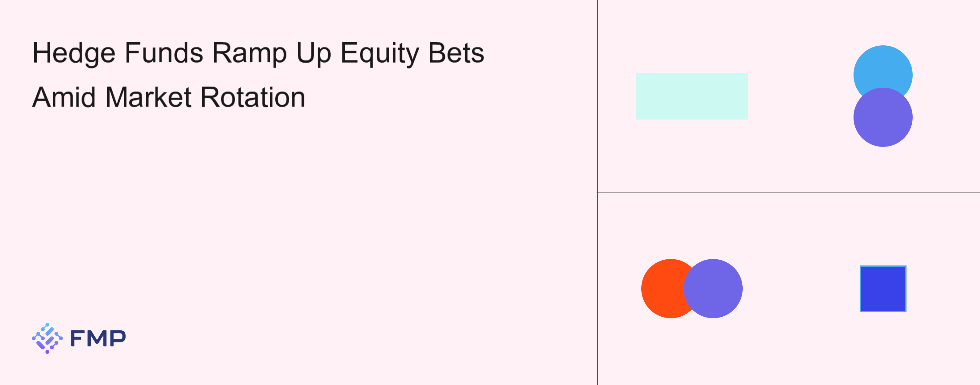Click the grid line intersection between the four tiles
Viewport: 980px width, 385px height.
tap(788, 193)
